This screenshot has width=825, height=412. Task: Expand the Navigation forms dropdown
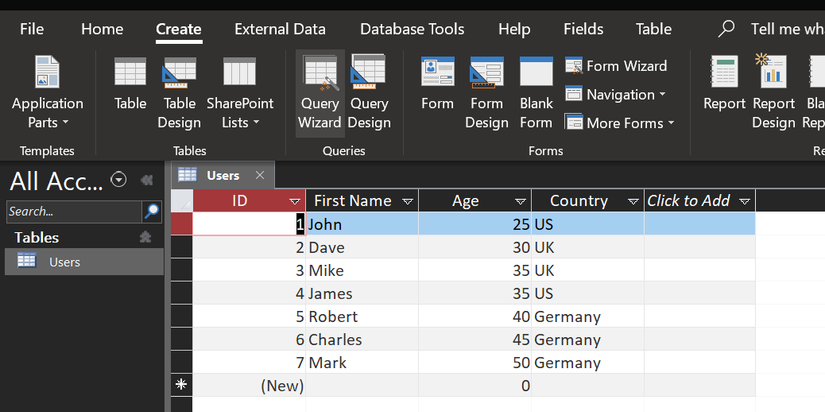click(x=616, y=94)
